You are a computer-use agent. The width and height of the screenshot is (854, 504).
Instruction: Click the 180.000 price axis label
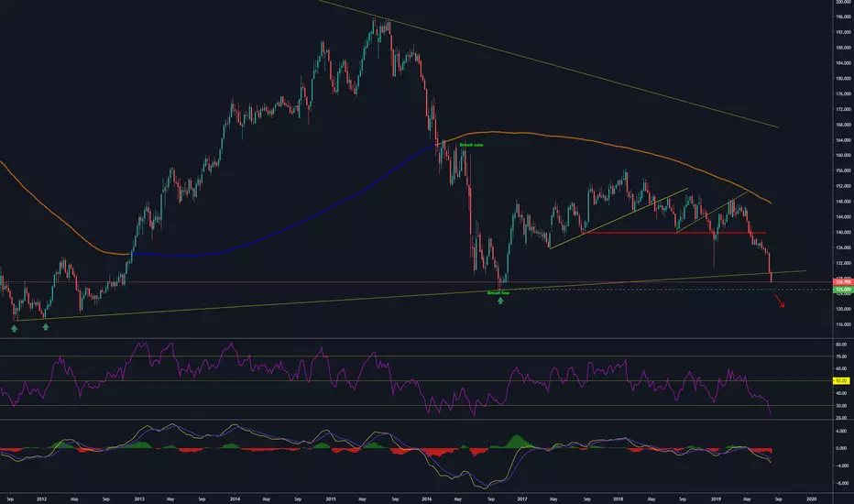pyautogui.click(x=843, y=79)
